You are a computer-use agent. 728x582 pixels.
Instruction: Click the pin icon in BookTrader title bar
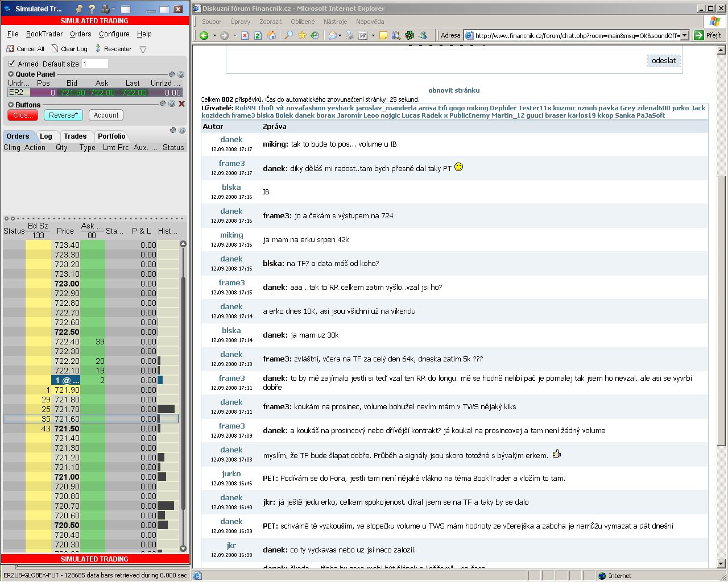coord(79,9)
